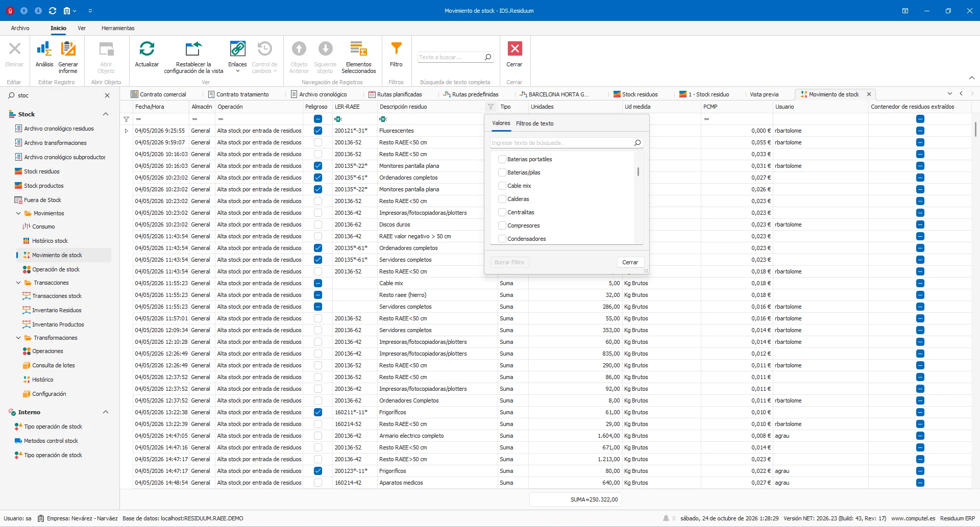Switch to the Stock residuos document tab

(x=635, y=94)
